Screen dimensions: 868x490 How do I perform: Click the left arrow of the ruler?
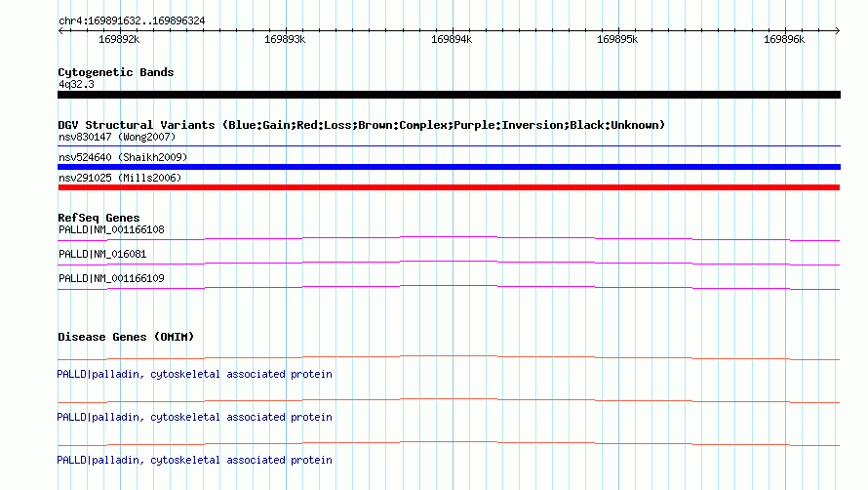60,30
